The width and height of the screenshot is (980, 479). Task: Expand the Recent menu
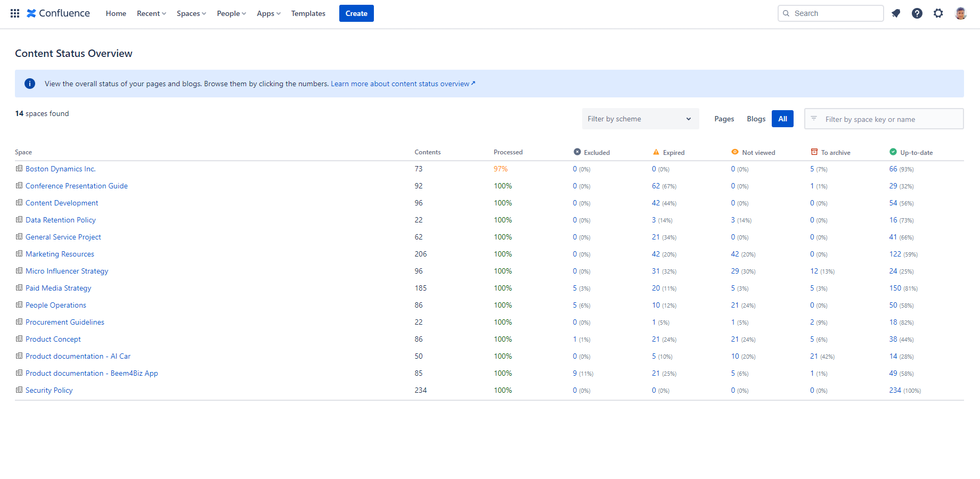151,13
